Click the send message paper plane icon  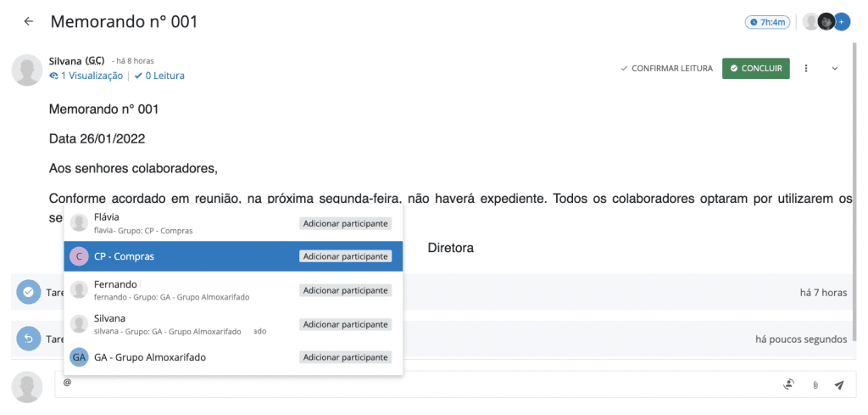click(838, 384)
